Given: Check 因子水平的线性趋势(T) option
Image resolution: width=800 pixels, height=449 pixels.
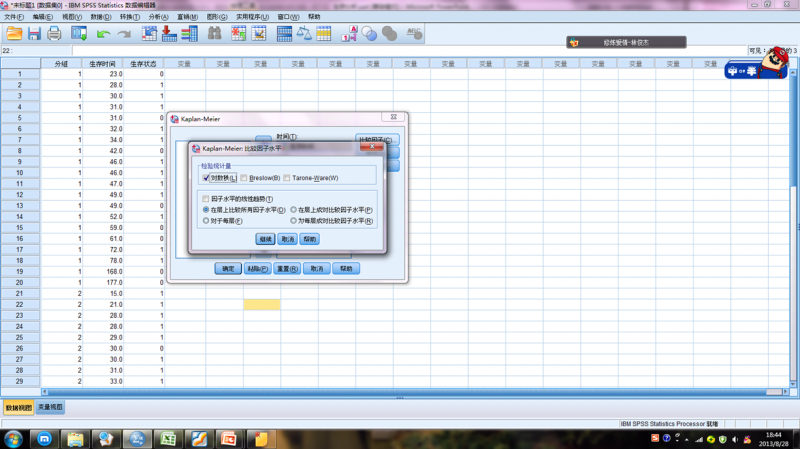Looking at the screenshot, I should tap(206, 198).
